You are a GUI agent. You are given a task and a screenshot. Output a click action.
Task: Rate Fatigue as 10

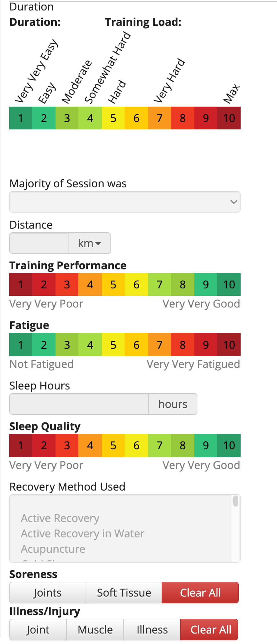click(229, 344)
